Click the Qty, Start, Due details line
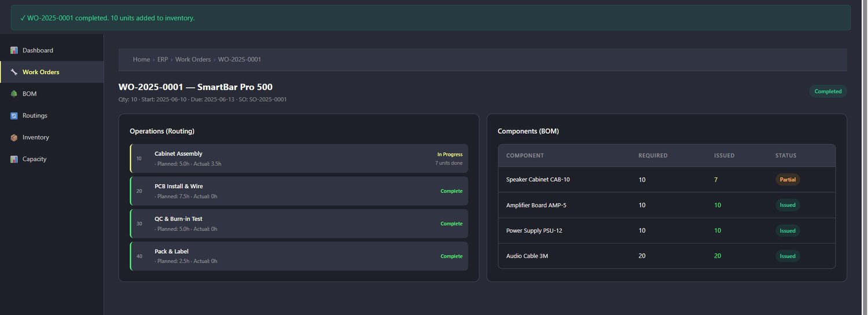Image resolution: width=868 pixels, height=315 pixels. (203, 100)
